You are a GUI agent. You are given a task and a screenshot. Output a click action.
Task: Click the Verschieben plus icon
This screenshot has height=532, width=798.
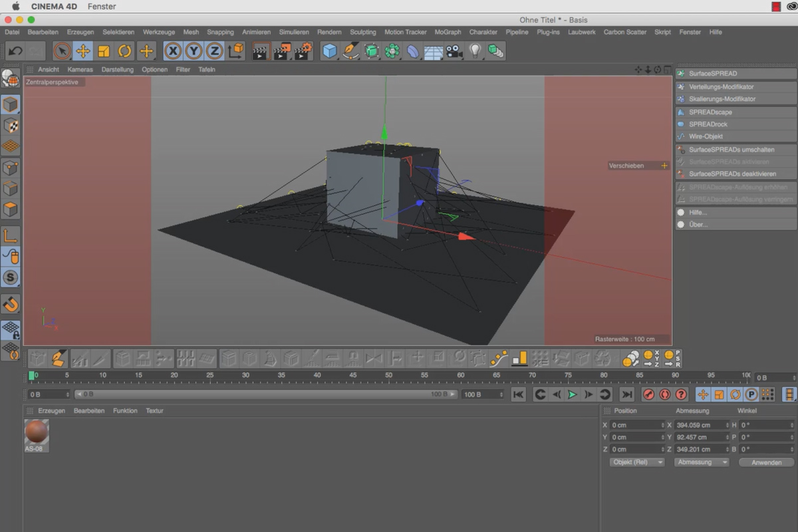click(x=664, y=166)
